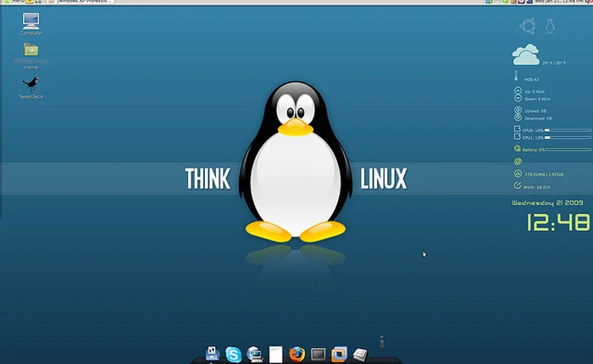This screenshot has width=593, height=364.
Task: Click the network Up arrow icon
Action: [518, 91]
